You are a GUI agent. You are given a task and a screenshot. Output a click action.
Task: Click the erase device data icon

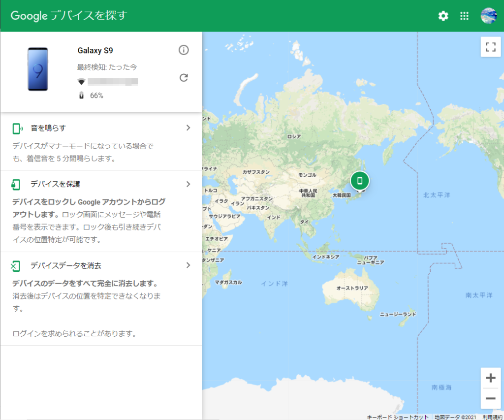pos(15,266)
